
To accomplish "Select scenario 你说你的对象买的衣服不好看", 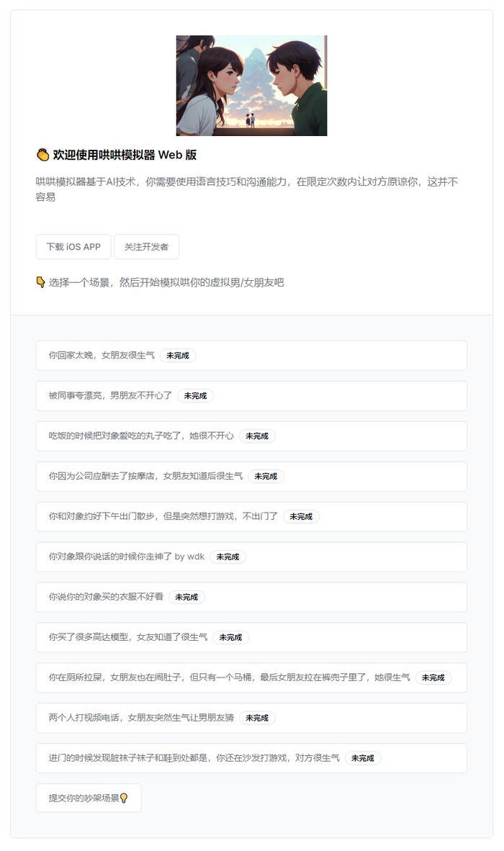I will [x=252, y=597].
